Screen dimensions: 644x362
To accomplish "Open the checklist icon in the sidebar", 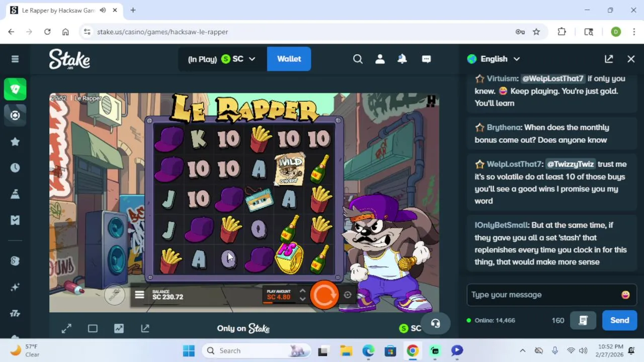I will (15, 220).
